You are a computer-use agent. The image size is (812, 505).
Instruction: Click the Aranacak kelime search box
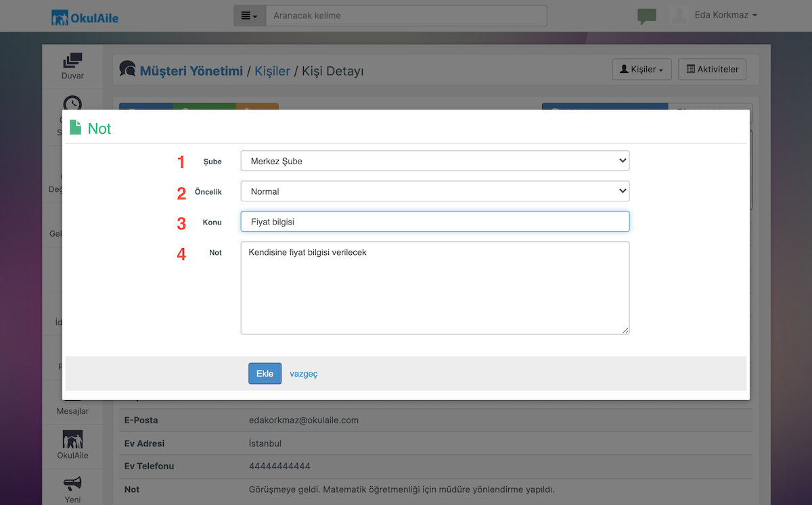(x=406, y=16)
